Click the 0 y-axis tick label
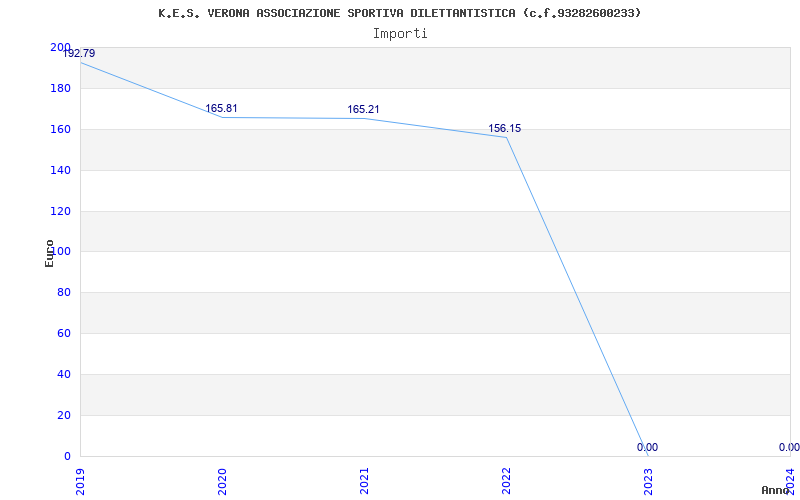Screen dimensions: 800x500 pyautogui.click(x=67, y=456)
